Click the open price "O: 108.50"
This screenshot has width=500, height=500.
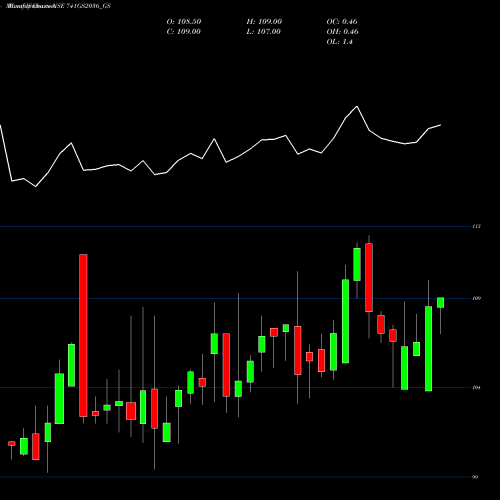184,22
